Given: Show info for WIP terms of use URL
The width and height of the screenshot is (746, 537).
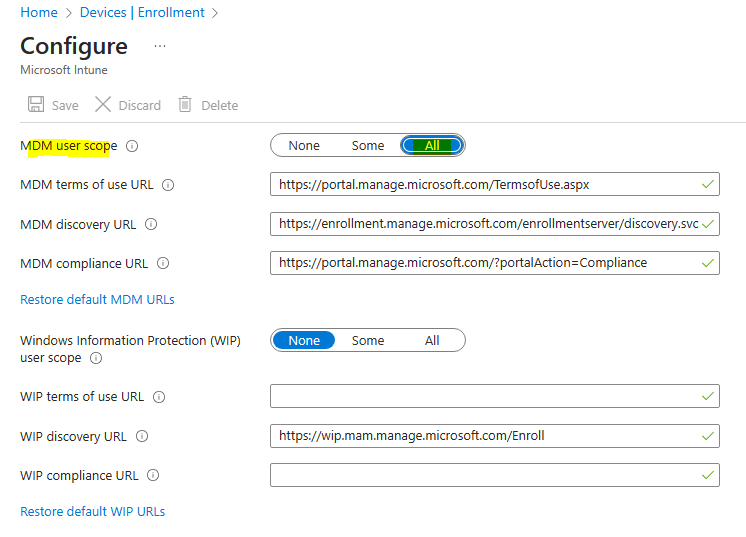Looking at the screenshot, I should pyautogui.click(x=159, y=397).
